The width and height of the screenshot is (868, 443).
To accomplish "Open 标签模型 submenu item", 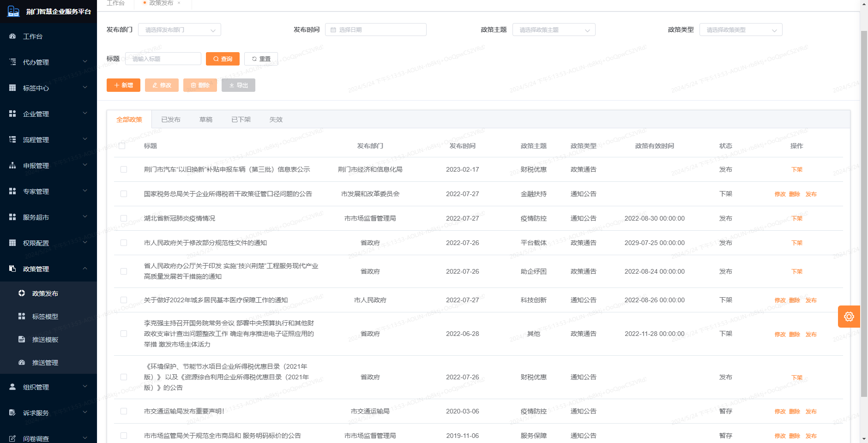I will pyautogui.click(x=48, y=316).
